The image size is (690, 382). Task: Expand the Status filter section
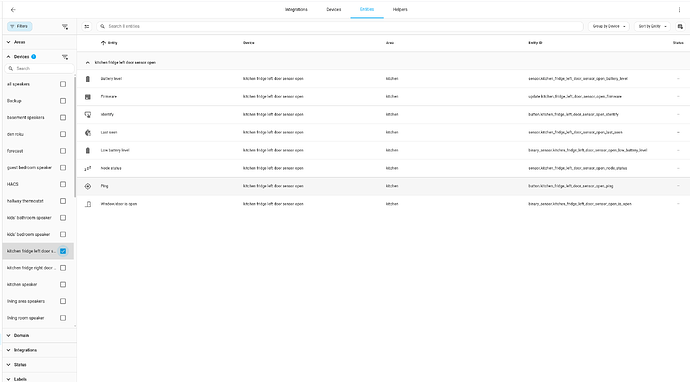point(38,365)
